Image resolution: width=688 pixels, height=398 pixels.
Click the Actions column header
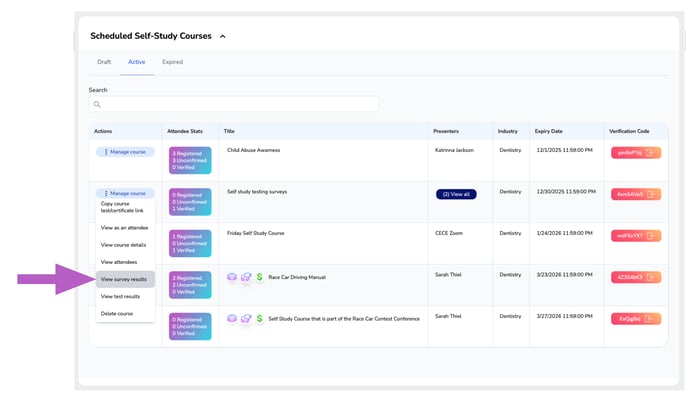(x=103, y=131)
